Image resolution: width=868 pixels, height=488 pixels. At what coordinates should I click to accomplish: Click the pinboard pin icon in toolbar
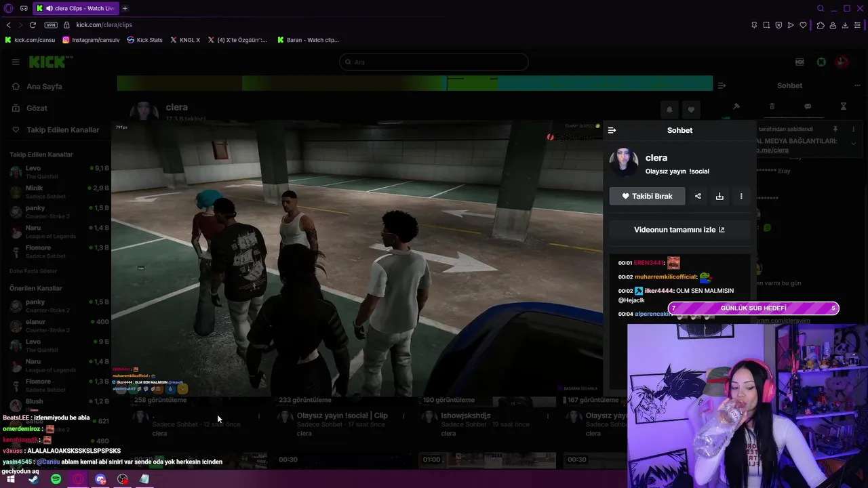click(x=754, y=25)
